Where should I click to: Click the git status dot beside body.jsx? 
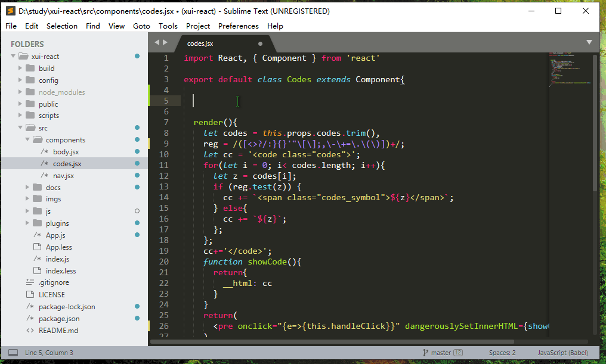point(137,151)
